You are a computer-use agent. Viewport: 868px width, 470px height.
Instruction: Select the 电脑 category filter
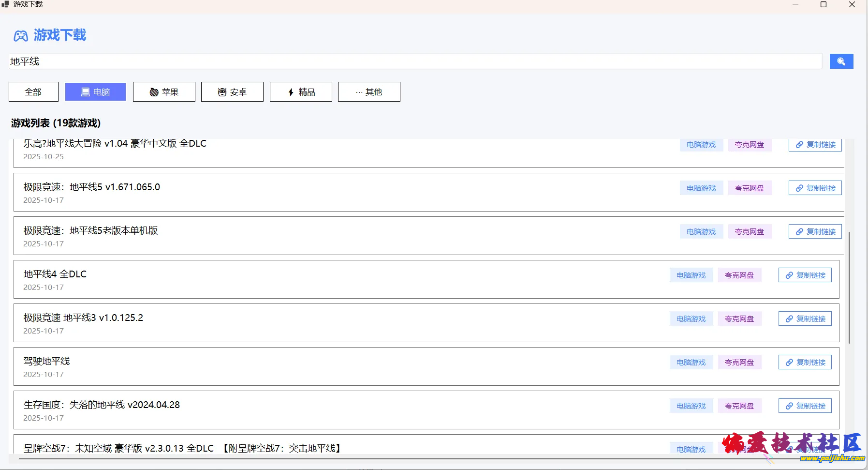(95, 92)
